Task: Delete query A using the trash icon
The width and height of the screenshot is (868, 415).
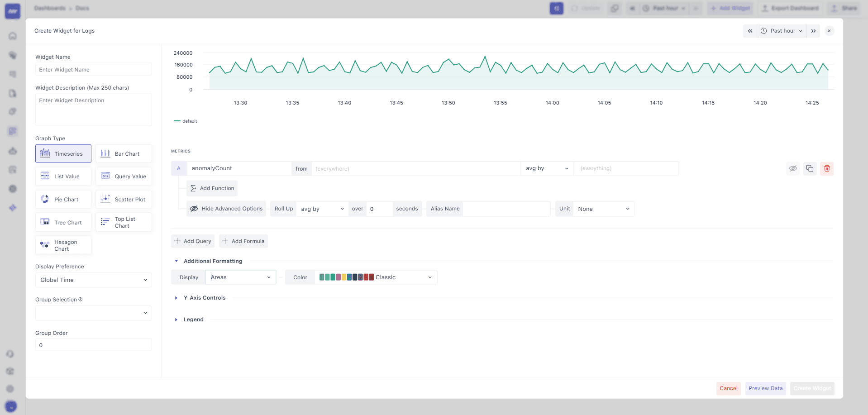Action: pos(827,168)
